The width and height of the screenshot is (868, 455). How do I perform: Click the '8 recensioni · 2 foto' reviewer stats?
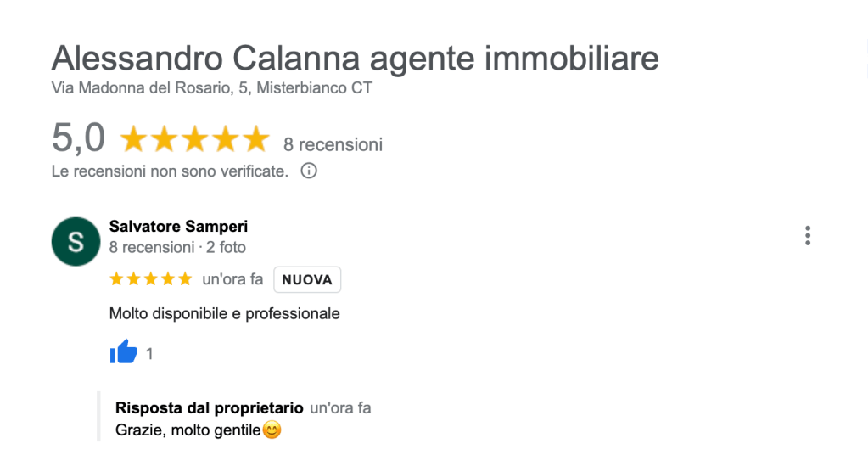[x=177, y=248]
